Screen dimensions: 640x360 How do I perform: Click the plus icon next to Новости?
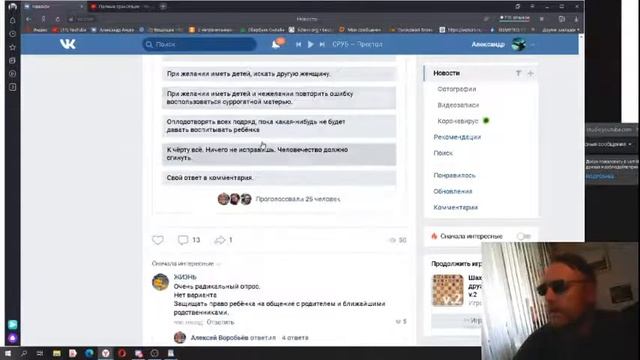pos(530,73)
